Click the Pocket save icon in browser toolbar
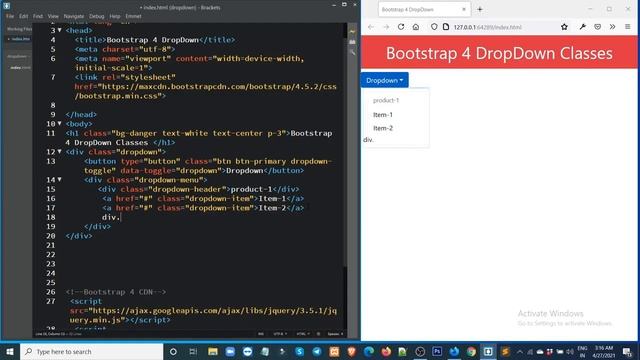 coord(598,27)
